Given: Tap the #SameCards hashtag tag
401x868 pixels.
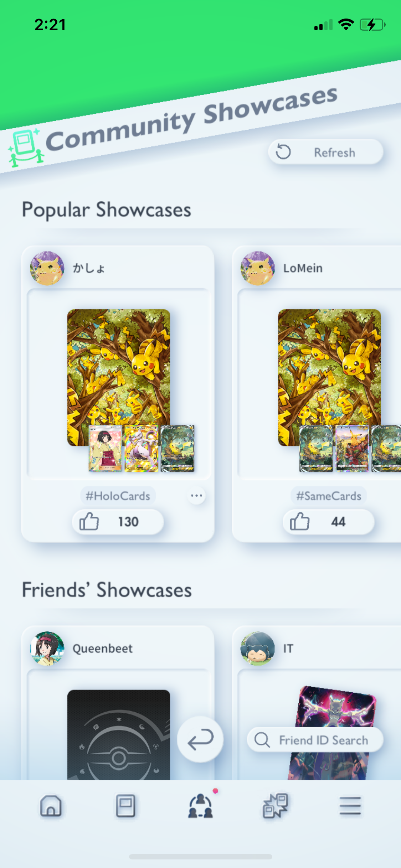Looking at the screenshot, I should [329, 496].
